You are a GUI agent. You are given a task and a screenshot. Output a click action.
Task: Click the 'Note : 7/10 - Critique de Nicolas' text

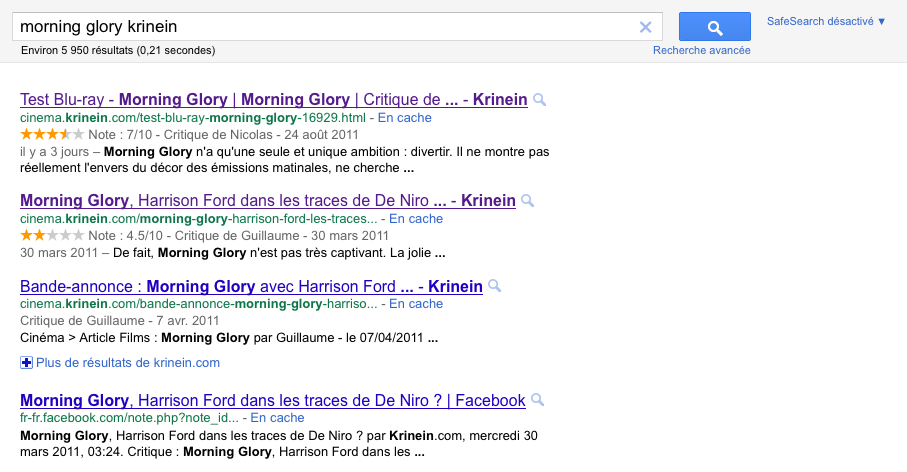point(180,135)
